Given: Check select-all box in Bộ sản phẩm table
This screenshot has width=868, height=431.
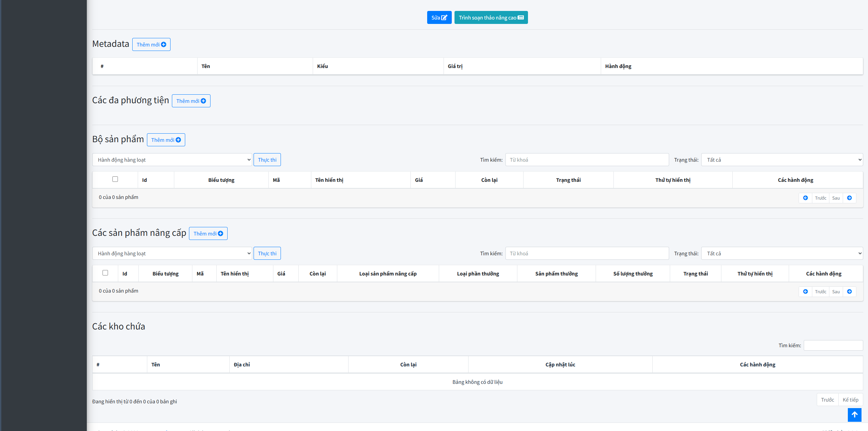Looking at the screenshot, I should (115, 179).
